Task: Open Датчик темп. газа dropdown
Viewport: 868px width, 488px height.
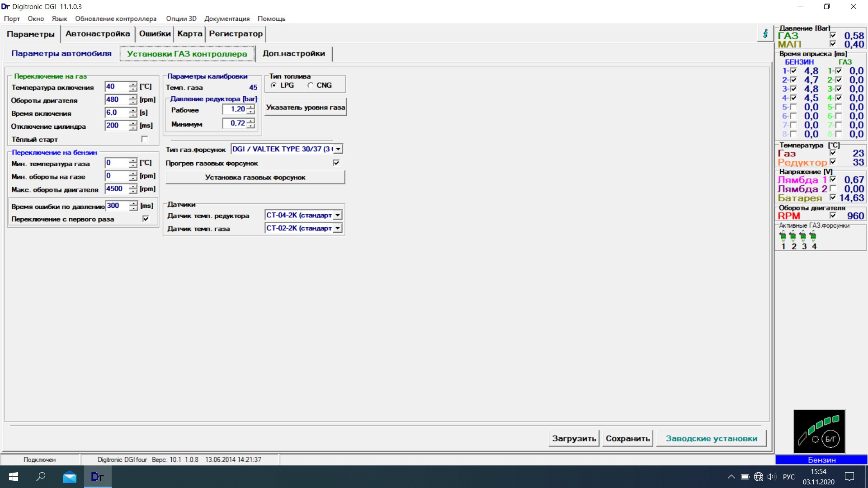Action: pyautogui.click(x=338, y=228)
